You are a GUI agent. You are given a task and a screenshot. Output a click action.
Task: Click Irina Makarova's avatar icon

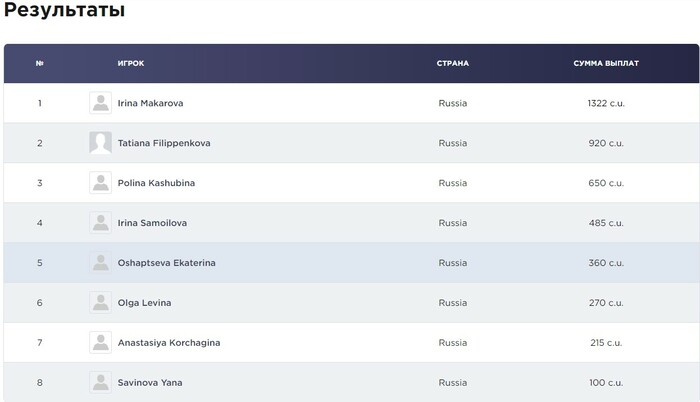pyautogui.click(x=100, y=103)
